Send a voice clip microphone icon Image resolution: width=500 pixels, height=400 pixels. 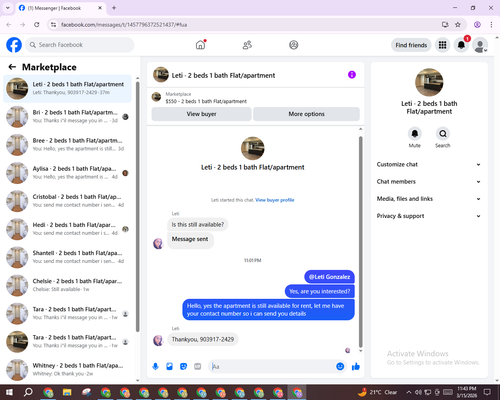tap(155, 367)
